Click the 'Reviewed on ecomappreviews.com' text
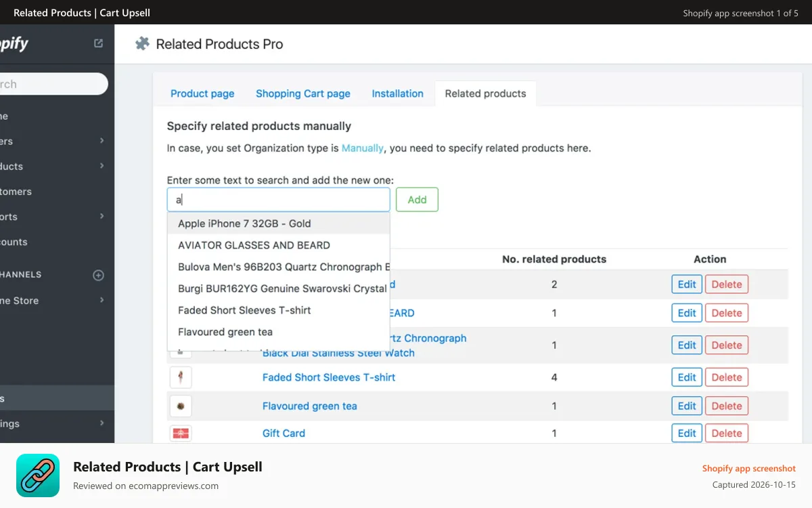The height and width of the screenshot is (508, 812). 145,486
